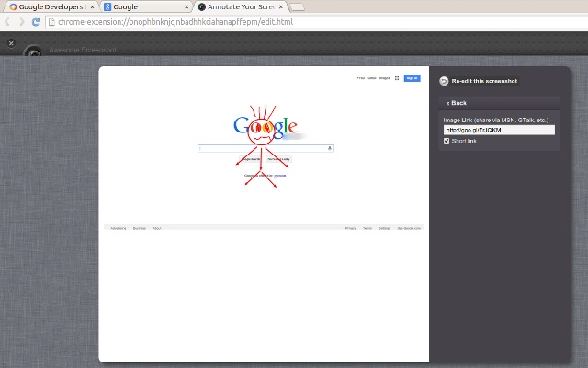Click the Privacy footer link in preview
This screenshot has width=588, height=368.
[x=350, y=228]
